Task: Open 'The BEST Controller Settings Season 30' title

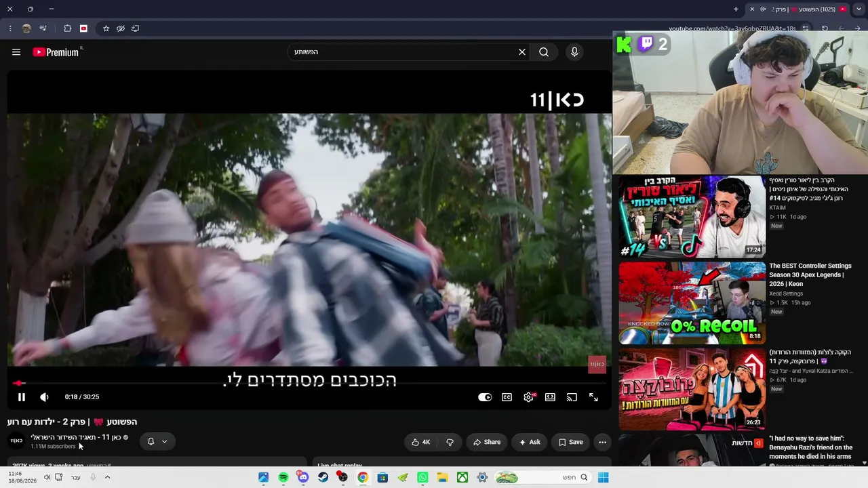Action: [x=810, y=274]
